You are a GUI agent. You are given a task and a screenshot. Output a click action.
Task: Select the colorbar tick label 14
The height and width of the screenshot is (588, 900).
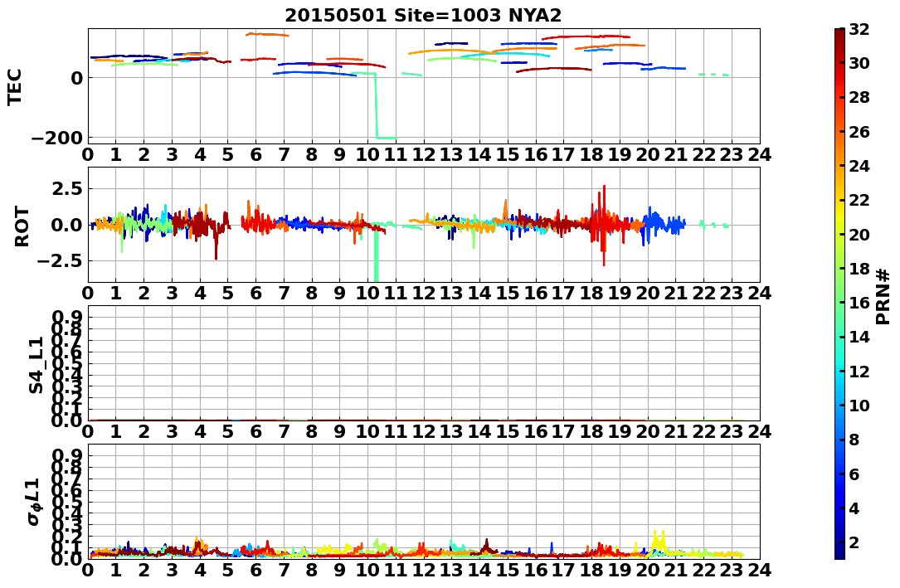pyautogui.click(x=859, y=338)
